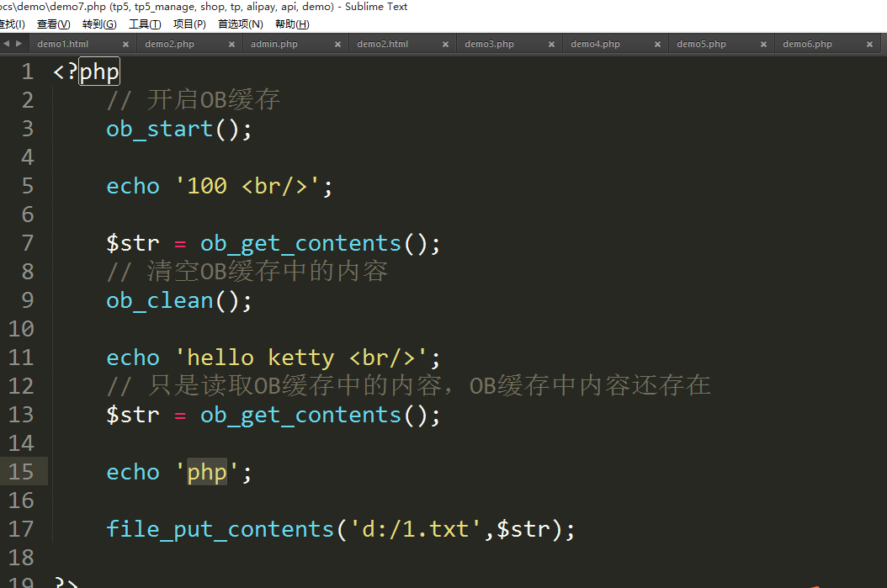The width and height of the screenshot is (887, 588).
Task: Open the 帮助(H) menu
Action: 292,24
